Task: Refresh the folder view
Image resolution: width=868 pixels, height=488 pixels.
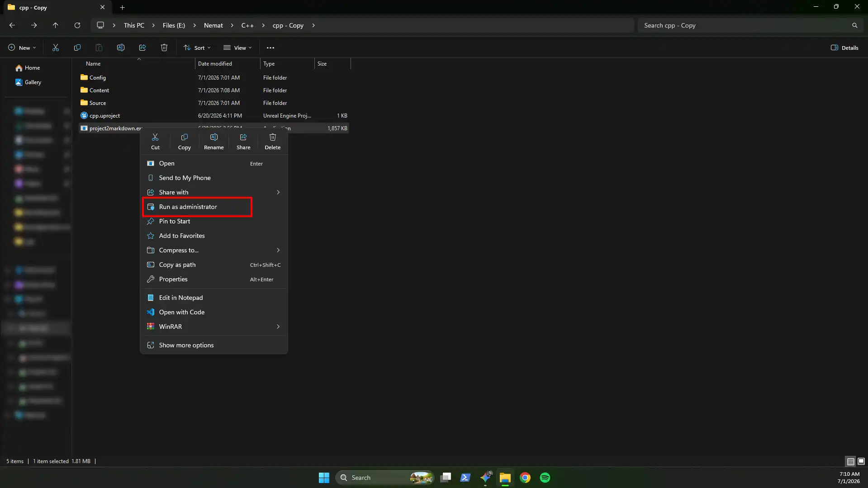Action: click(x=77, y=25)
